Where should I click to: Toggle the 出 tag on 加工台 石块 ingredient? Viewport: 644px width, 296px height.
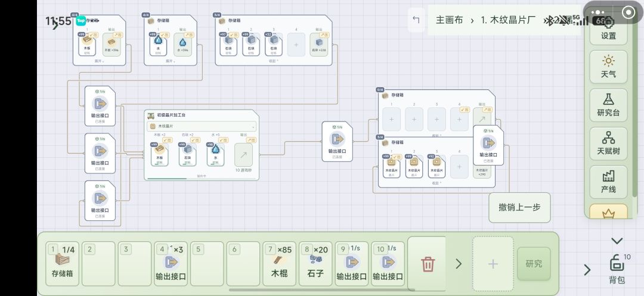pyautogui.click(x=195, y=140)
